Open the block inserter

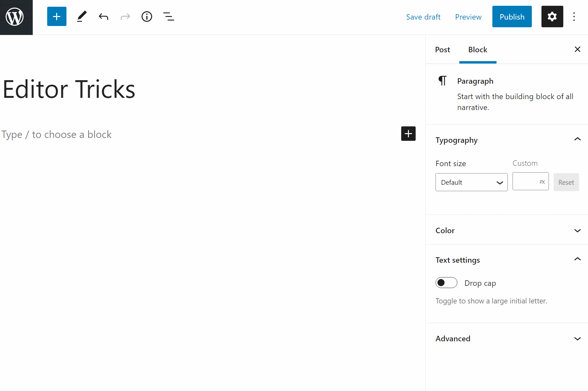(56, 16)
